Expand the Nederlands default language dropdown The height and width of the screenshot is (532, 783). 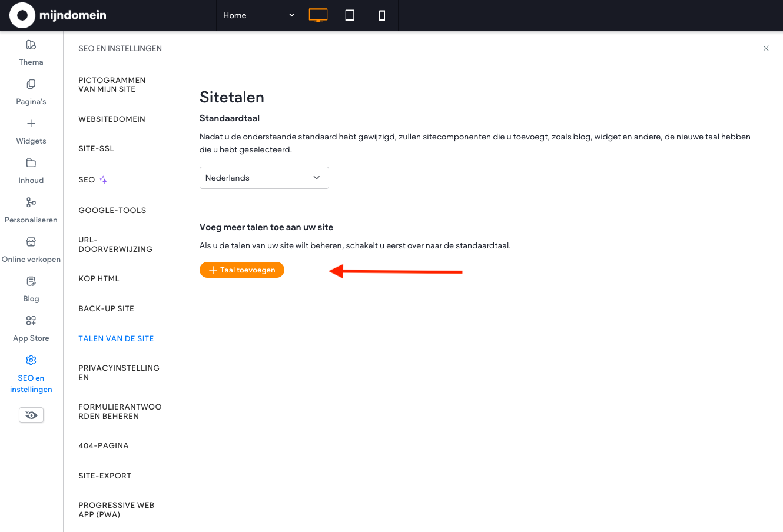(x=264, y=178)
